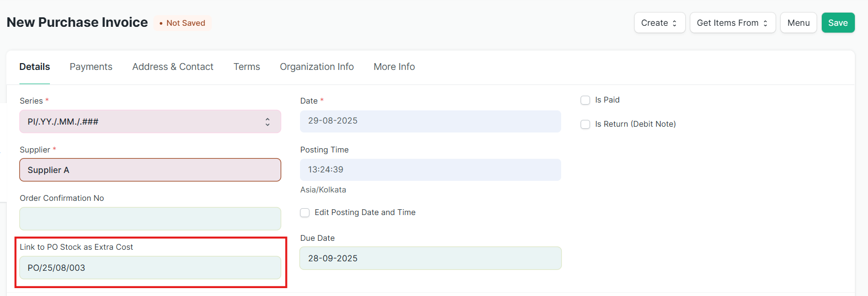The width and height of the screenshot is (868, 296).
Task: Open the Menu button
Action: pos(798,23)
